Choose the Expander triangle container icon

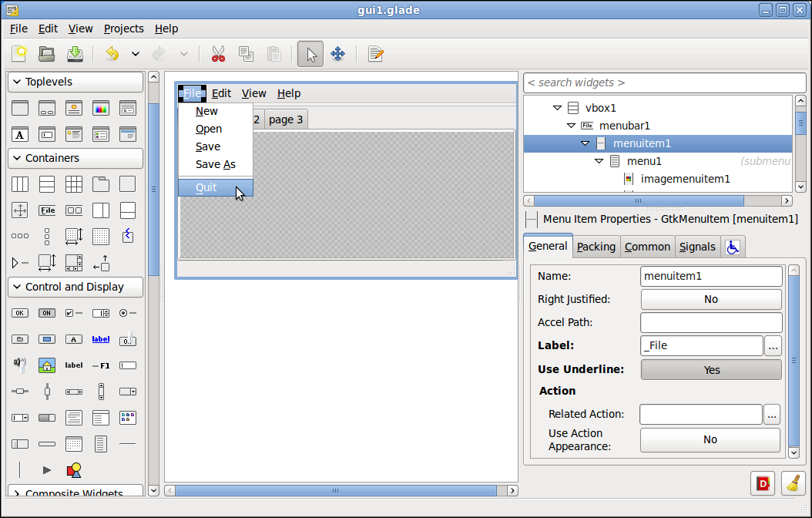pyautogui.click(x=20, y=263)
